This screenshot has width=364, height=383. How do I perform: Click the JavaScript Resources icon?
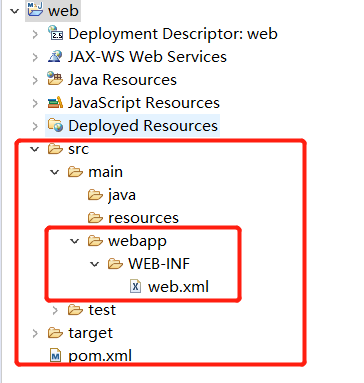coord(55,102)
